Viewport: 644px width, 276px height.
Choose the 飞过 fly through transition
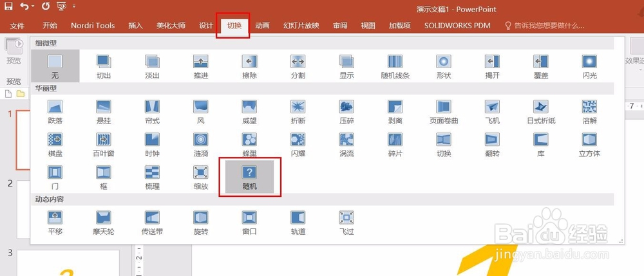coord(346,222)
